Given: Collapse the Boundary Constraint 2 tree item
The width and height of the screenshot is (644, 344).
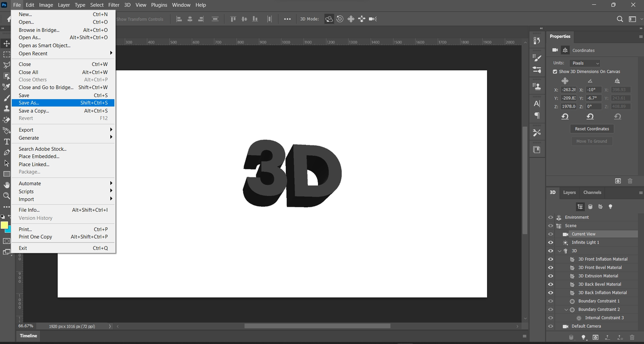Looking at the screenshot, I should (566, 309).
